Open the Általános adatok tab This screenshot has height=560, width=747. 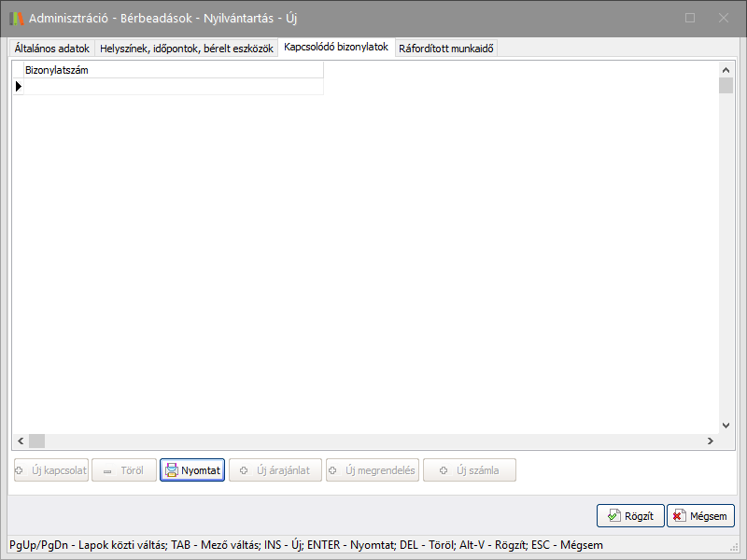point(52,49)
